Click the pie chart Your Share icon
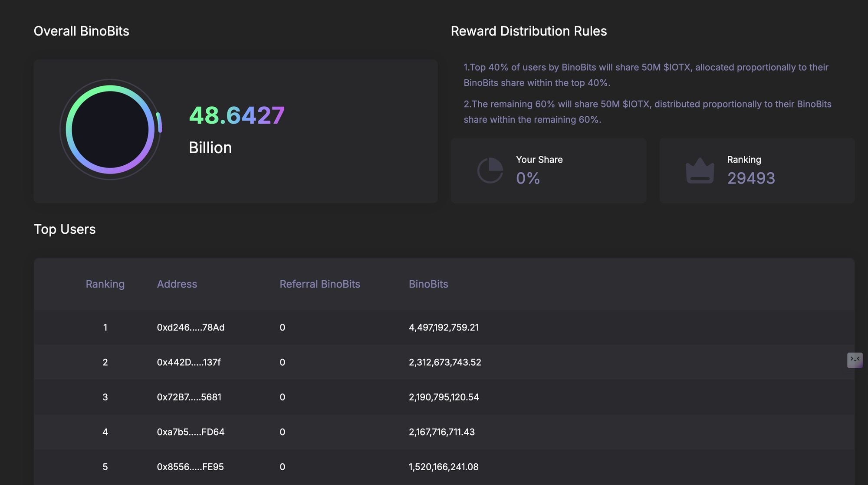This screenshot has height=485, width=868. click(490, 170)
